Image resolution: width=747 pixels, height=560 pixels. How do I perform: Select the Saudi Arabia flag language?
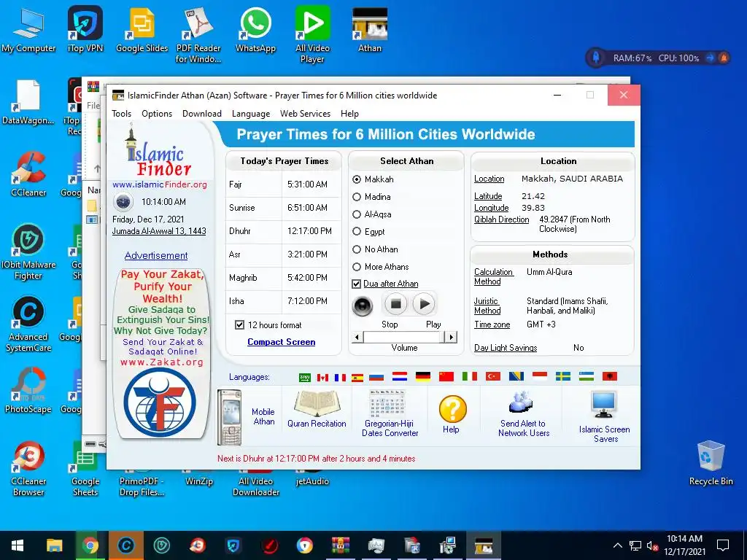tap(304, 377)
